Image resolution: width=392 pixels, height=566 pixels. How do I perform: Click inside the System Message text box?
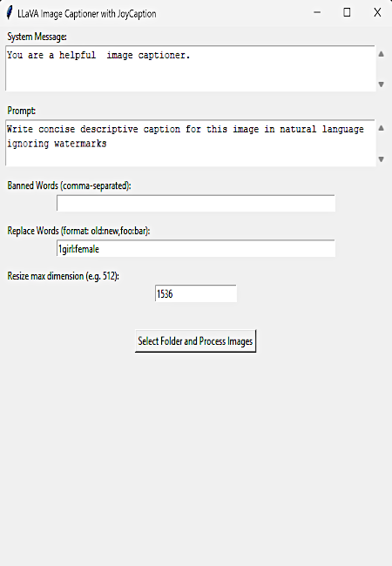tap(191, 68)
